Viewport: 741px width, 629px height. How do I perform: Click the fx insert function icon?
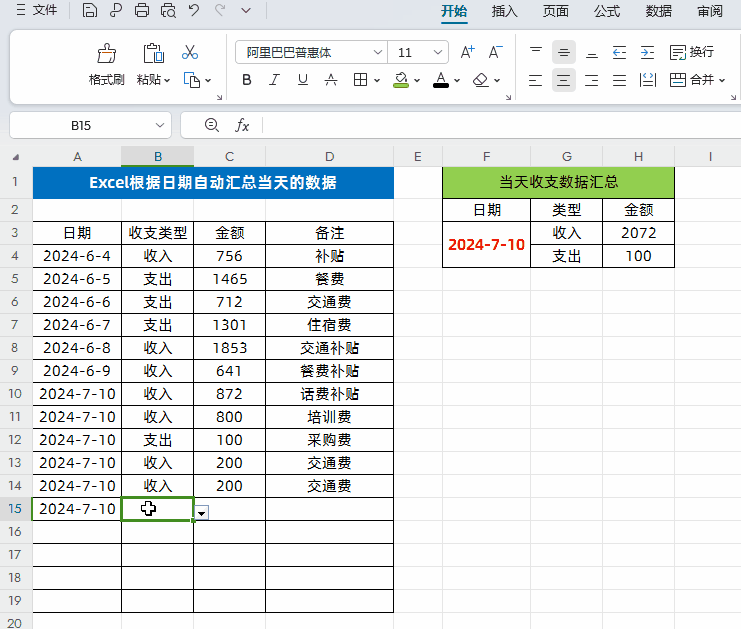pyautogui.click(x=242, y=125)
